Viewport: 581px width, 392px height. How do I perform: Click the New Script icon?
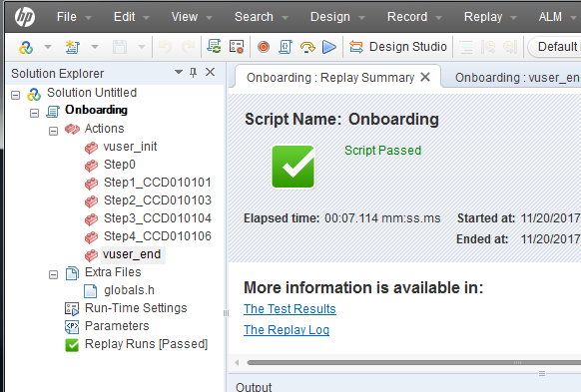point(72,47)
